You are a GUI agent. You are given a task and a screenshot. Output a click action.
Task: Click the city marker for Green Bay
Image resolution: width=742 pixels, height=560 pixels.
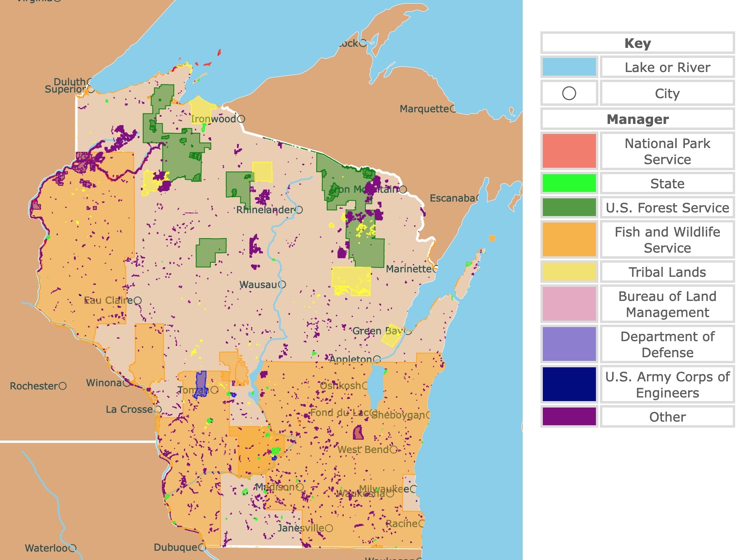click(408, 332)
